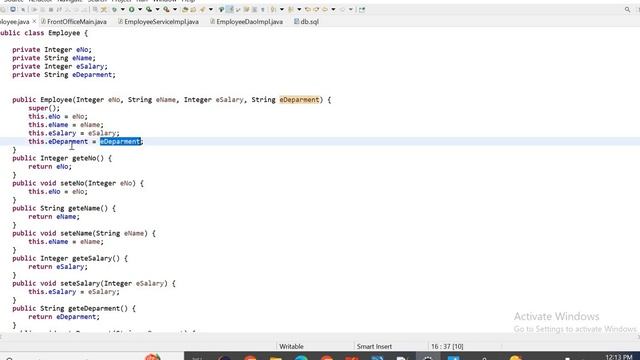Viewport: 640px width, 360px height.
Task: Click the Coverage run icon
Action: [x=148, y=9]
